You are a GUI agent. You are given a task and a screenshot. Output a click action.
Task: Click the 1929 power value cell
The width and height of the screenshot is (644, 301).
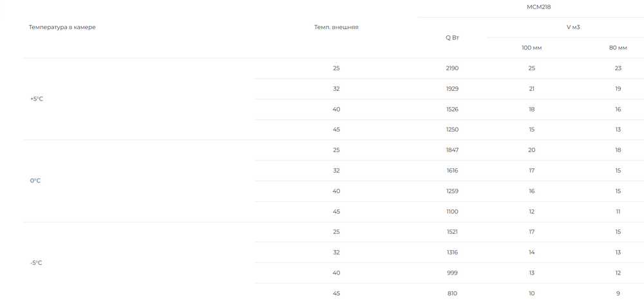coord(452,89)
